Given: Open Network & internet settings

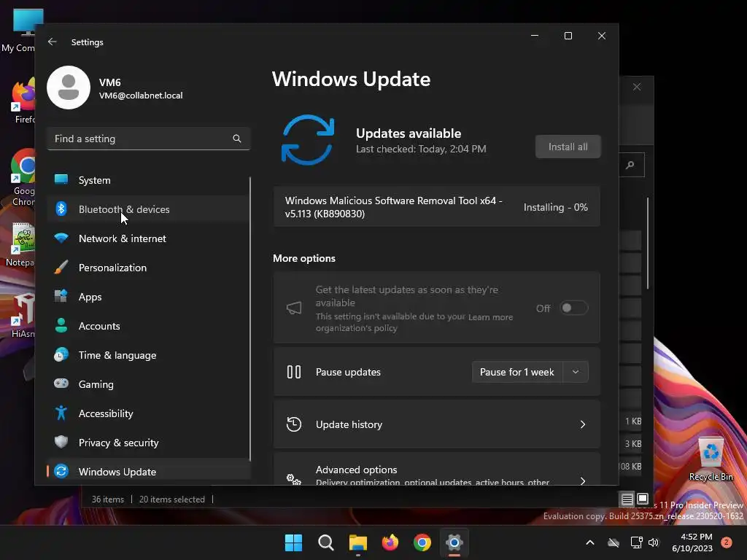Looking at the screenshot, I should tap(148, 238).
